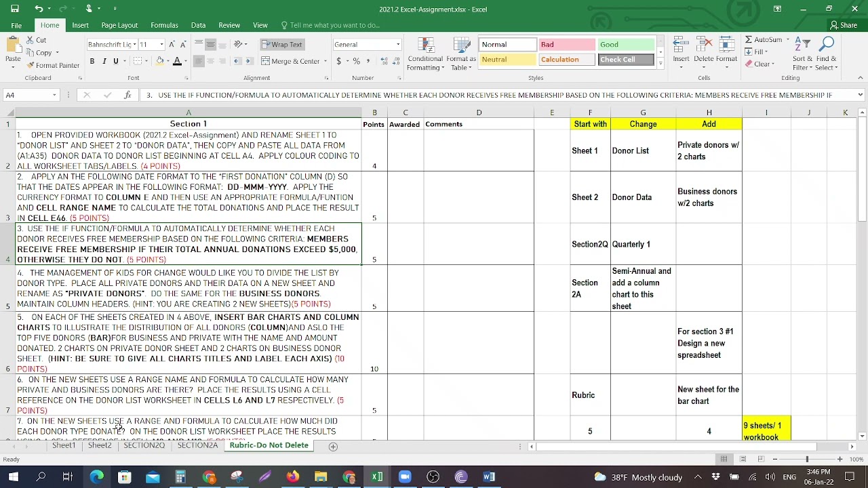Toggle Italic formatting

(x=104, y=61)
